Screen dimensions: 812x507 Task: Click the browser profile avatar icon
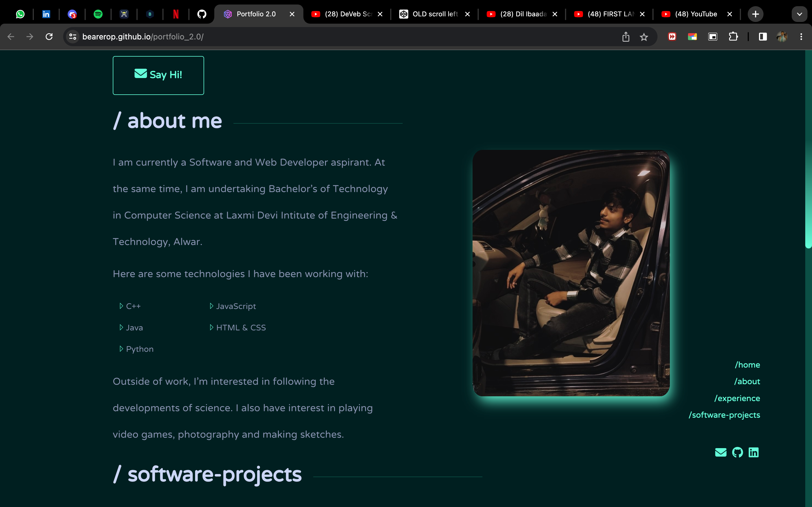click(783, 37)
